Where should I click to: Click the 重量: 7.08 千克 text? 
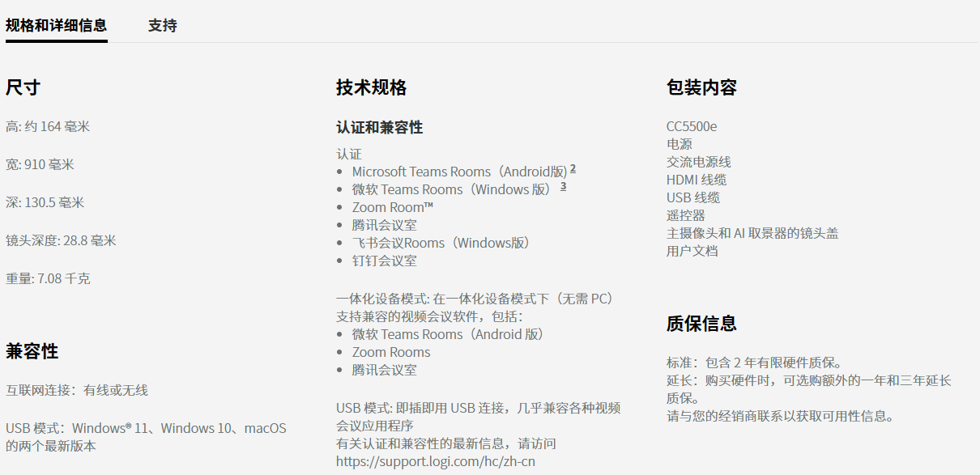48,278
